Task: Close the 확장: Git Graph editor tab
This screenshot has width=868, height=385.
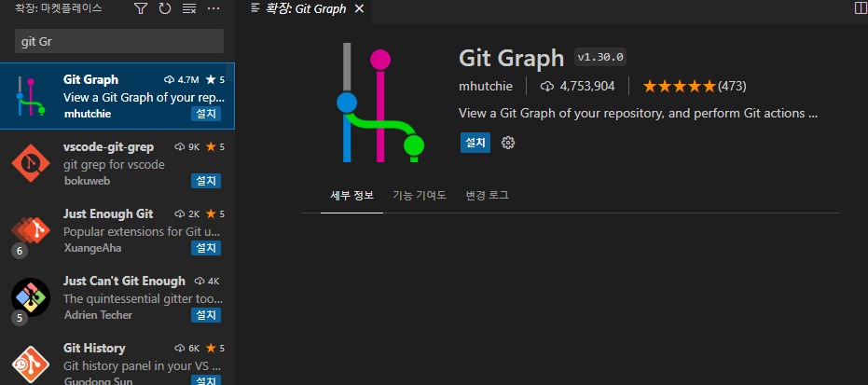Action: [359, 8]
